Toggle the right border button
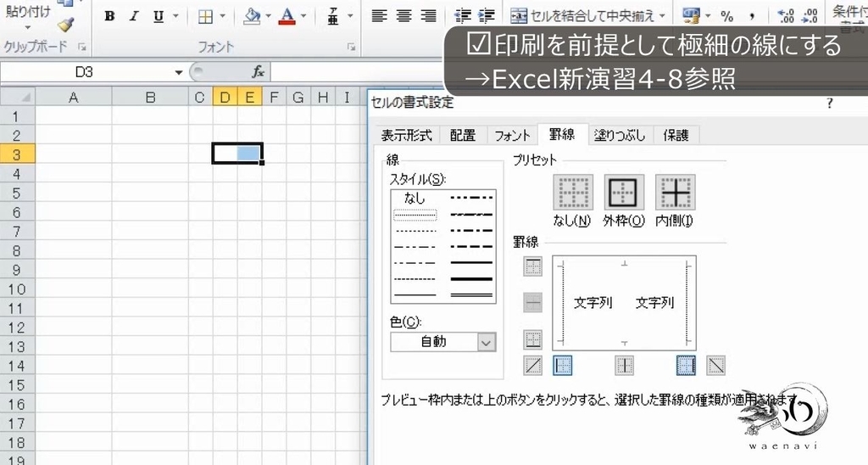This screenshot has width=868, height=465. point(686,365)
